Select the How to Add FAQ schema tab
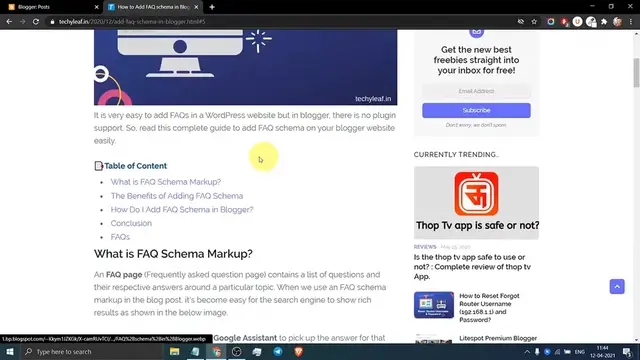This screenshot has height=360, width=640. (x=153, y=7)
